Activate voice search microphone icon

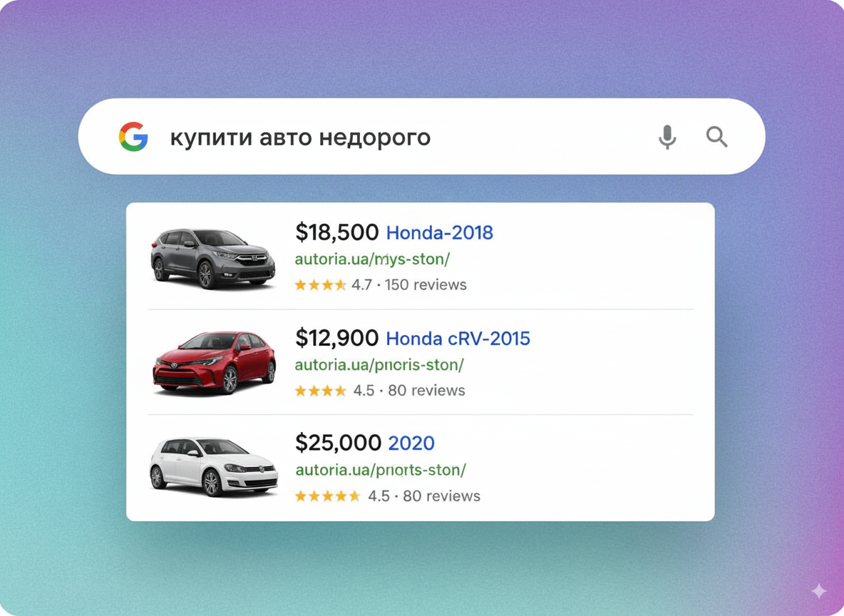667,137
